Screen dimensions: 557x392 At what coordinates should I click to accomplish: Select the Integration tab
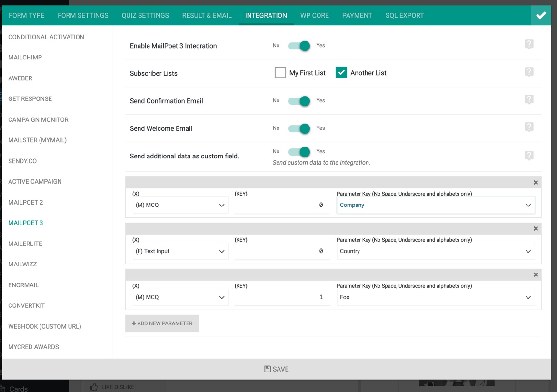(266, 16)
